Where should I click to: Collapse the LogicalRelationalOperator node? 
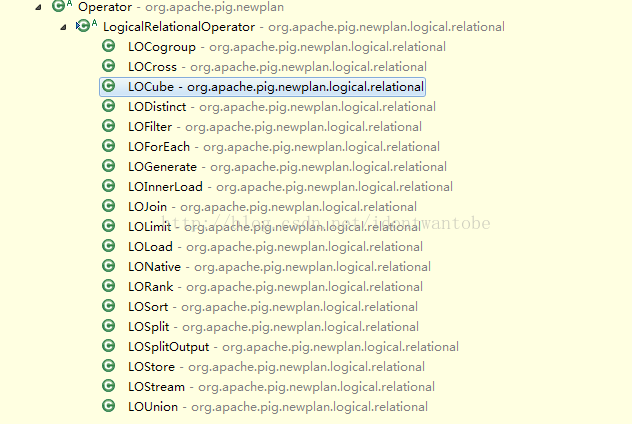tap(63, 27)
